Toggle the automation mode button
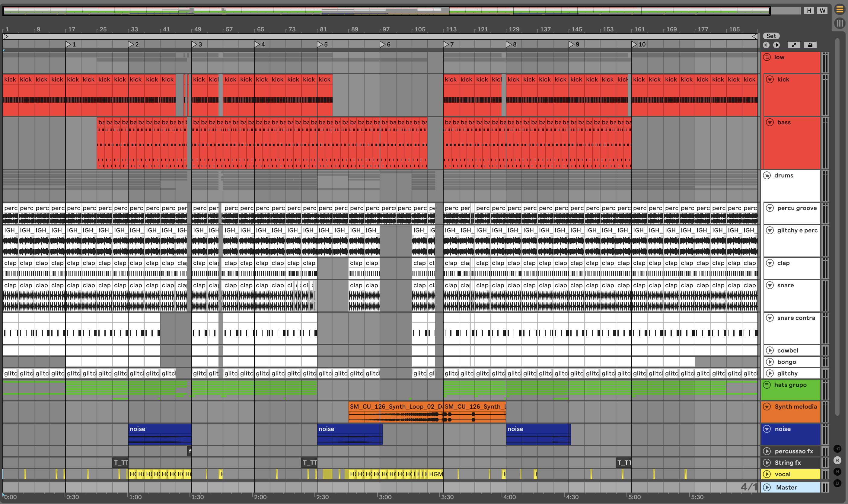The height and width of the screenshot is (504, 848). tap(794, 45)
